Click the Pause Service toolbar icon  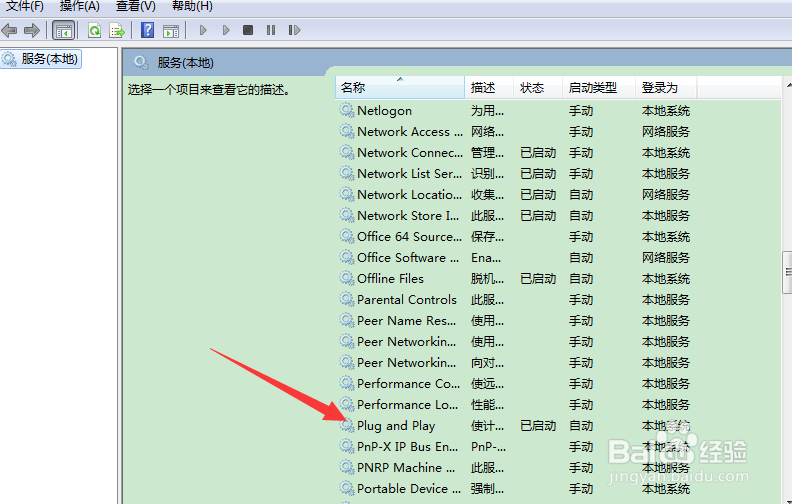271,30
